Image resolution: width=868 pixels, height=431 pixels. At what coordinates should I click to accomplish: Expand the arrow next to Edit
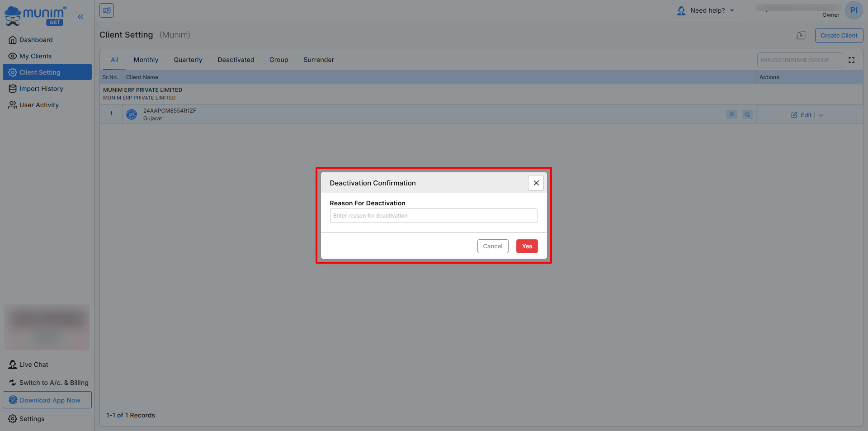click(x=821, y=115)
